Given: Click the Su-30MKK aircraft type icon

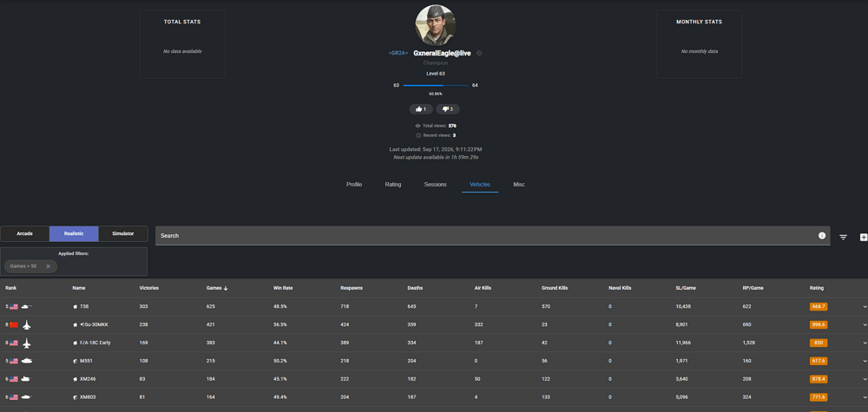Looking at the screenshot, I should click(x=27, y=324).
